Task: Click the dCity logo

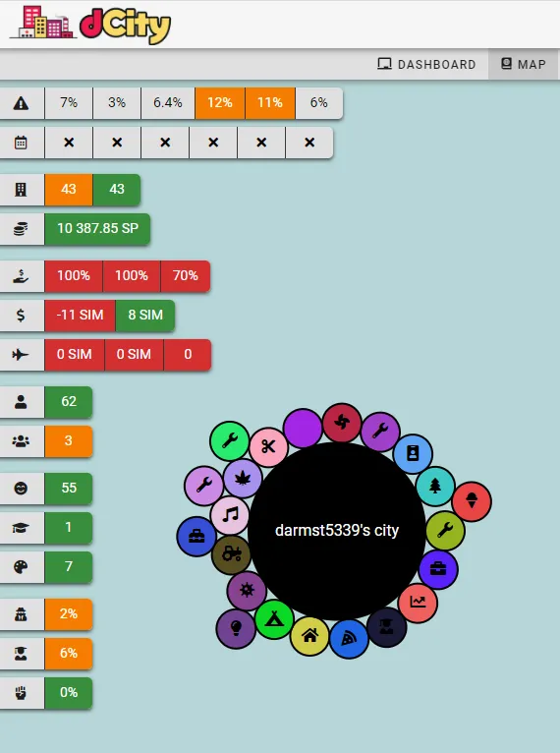Action: point(90,24)
